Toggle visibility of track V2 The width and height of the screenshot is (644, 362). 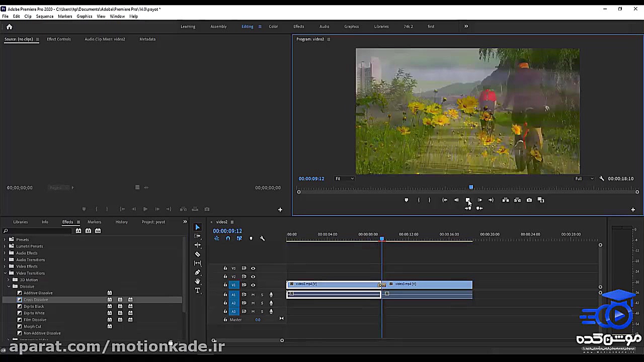coord(253,277)
